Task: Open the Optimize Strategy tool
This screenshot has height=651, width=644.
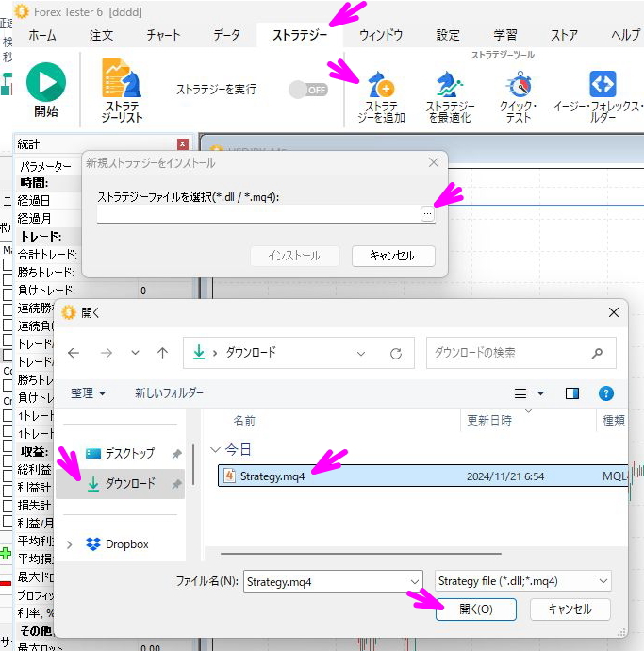Action: (450, 84)
